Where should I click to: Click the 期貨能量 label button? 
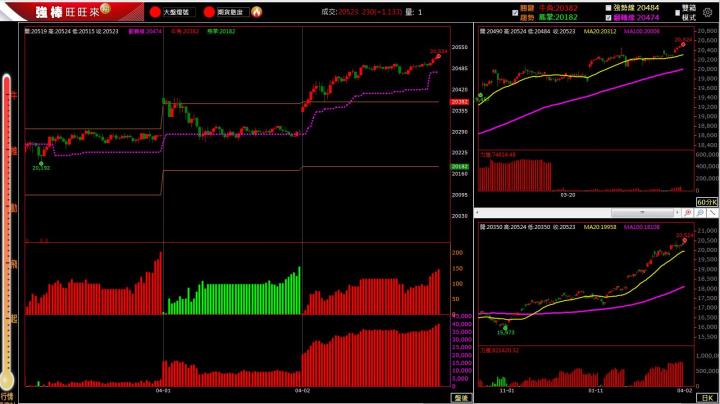[x=231, y=12]
